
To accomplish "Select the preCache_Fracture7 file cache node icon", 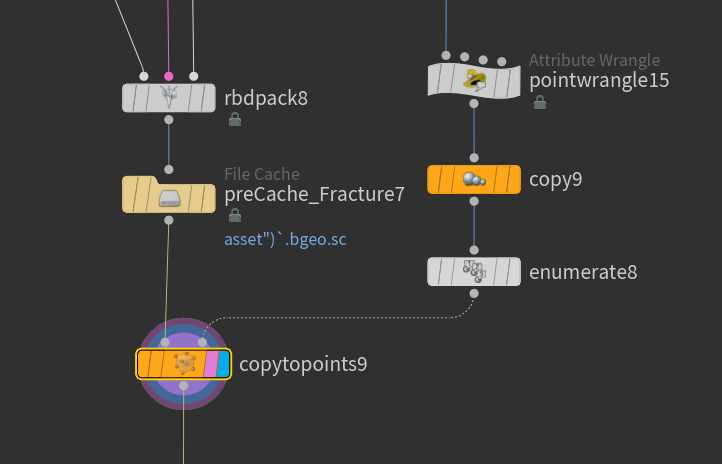I will pos(169,199).
